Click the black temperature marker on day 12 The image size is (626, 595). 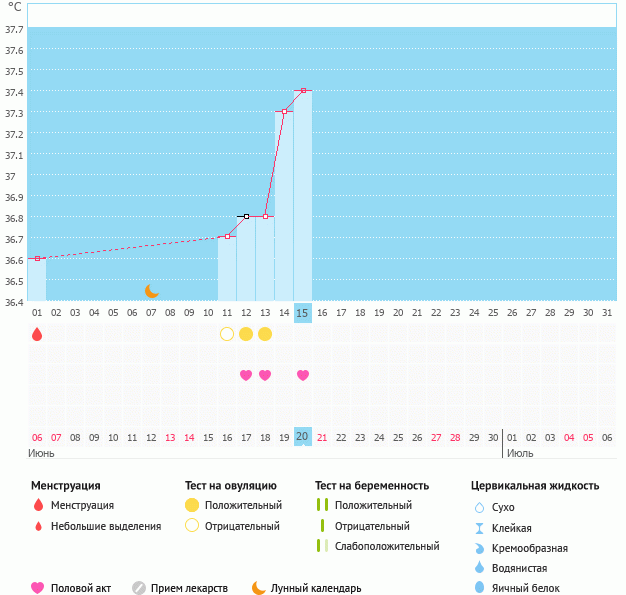246,216
